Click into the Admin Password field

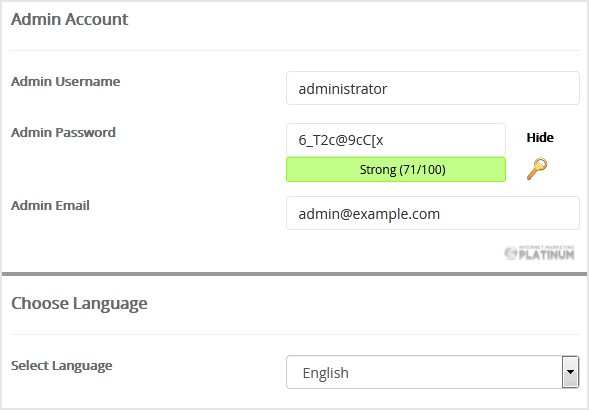(396, 140)
